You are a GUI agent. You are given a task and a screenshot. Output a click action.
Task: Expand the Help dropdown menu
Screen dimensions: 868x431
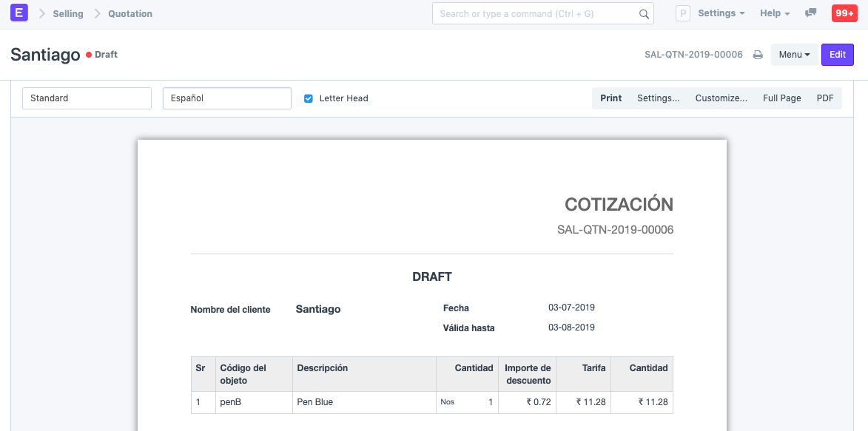pyautogui.click(x=775, y=13)
